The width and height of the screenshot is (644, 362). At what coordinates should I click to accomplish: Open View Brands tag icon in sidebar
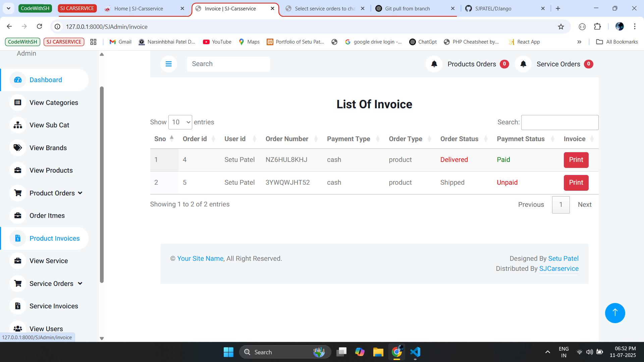[18, 148]
